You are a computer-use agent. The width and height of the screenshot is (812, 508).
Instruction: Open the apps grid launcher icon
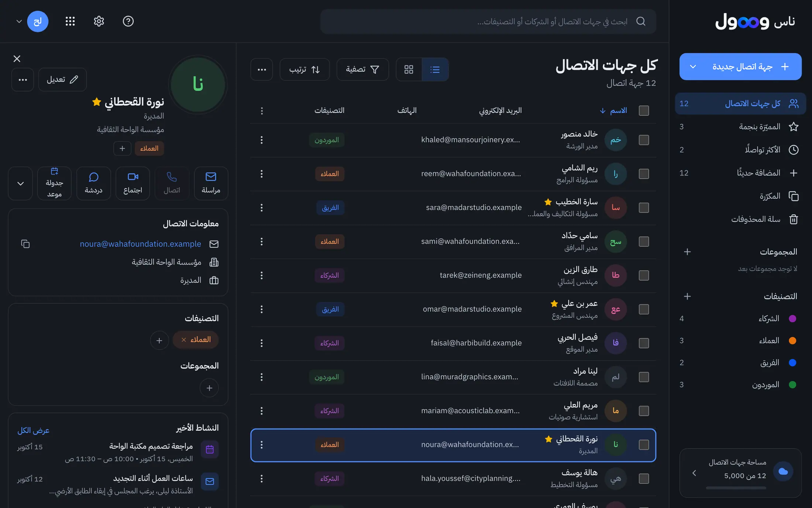click(70, 21)
